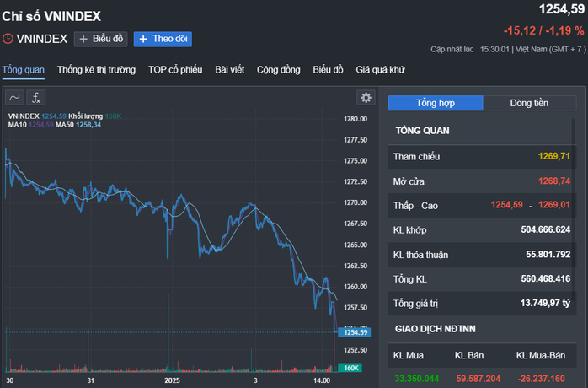Click the side panel vertical scrollbar

coord(573,210)
